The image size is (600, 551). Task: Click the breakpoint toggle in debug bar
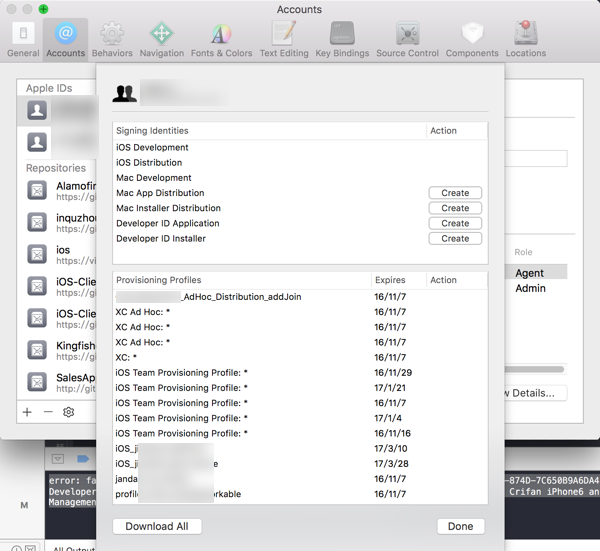click(83, 459)
